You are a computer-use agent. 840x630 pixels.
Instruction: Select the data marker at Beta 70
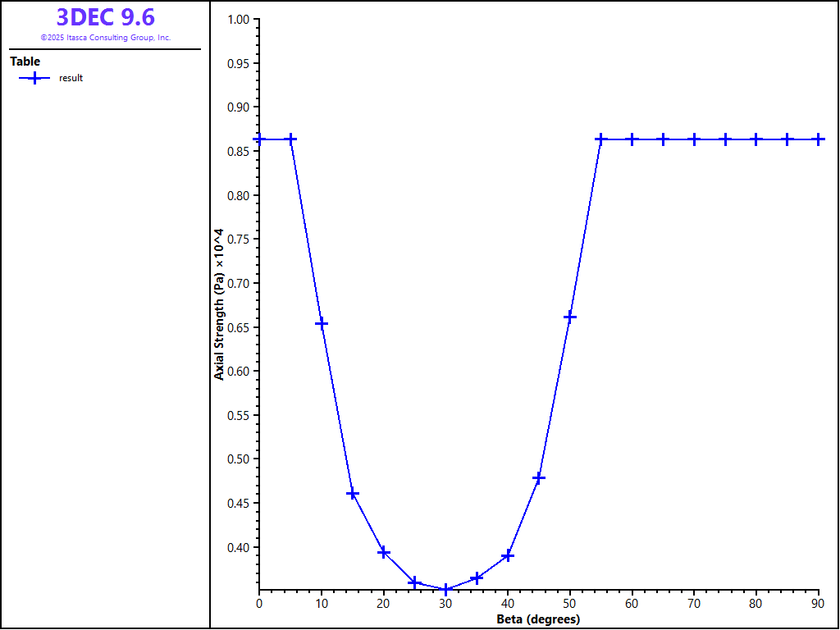[694, 139]
